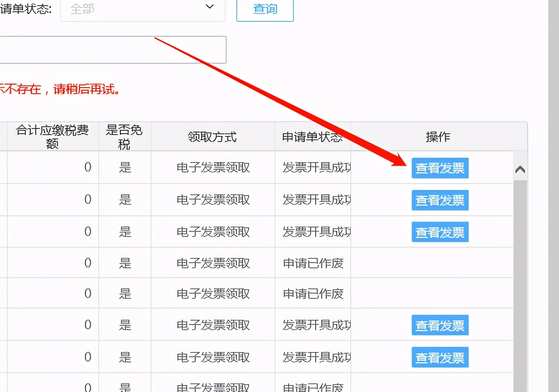This screenshot has height=392, width=559.
Task: Click the 申请已作废 status in row four
Action: pos(312,262)
